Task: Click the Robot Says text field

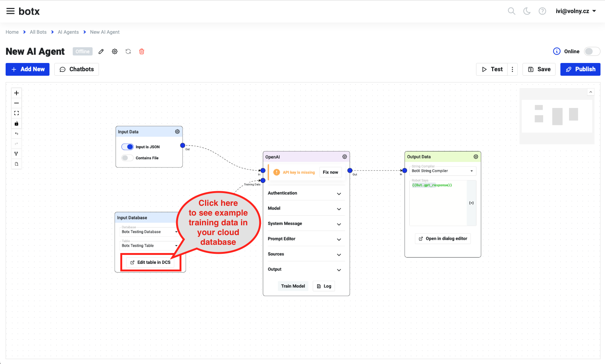Action: 438,203
